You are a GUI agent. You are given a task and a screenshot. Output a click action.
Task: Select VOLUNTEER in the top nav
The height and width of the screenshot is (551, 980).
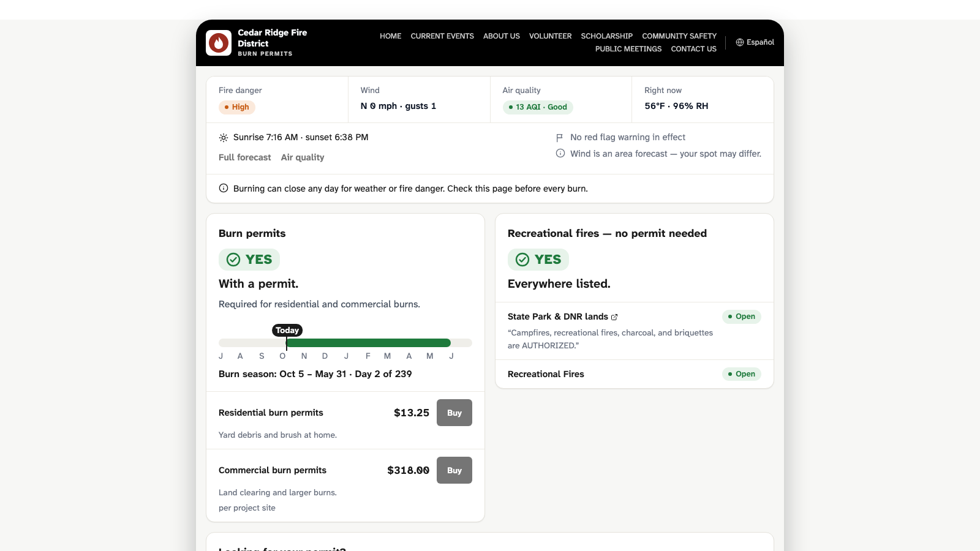click(550, 36)
